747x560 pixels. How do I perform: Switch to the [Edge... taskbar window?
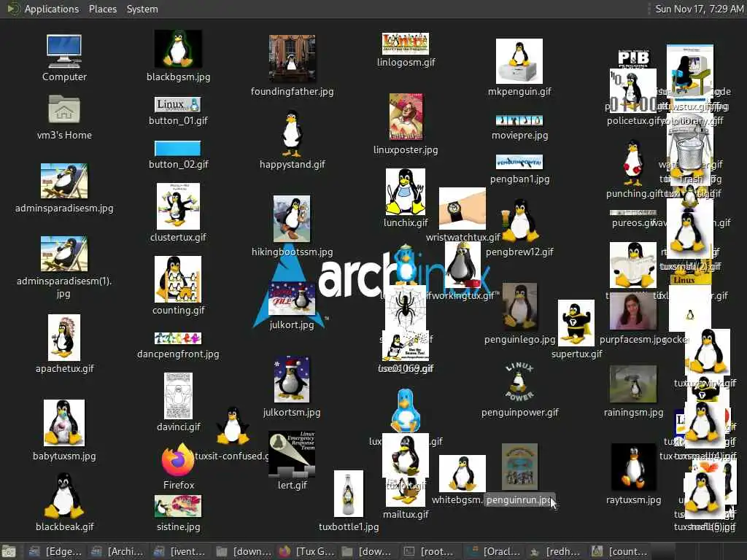tap(56, 551)
